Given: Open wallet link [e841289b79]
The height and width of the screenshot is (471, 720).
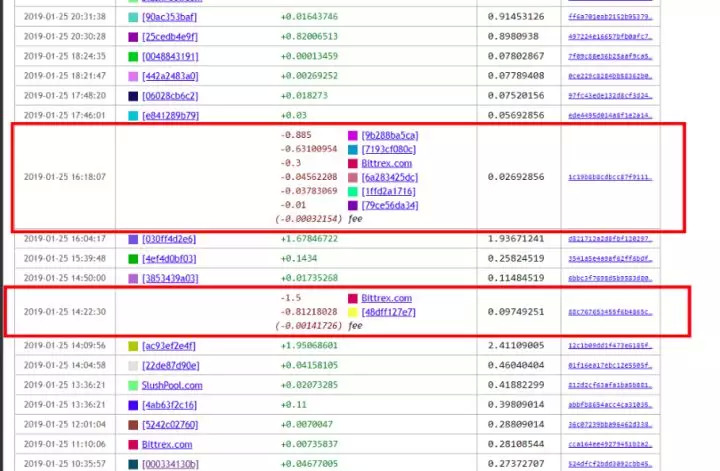Looking at the screenshot, I should click(x=170, y=116).
